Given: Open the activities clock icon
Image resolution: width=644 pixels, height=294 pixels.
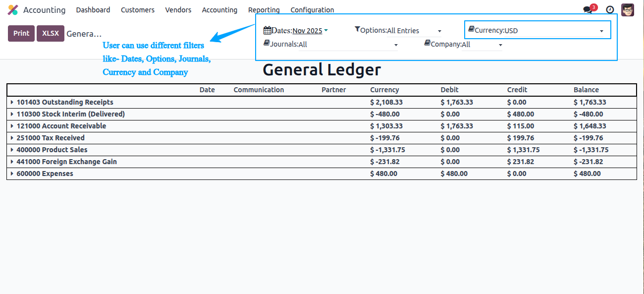Looking at the screenshot, I should click(610, 10).
